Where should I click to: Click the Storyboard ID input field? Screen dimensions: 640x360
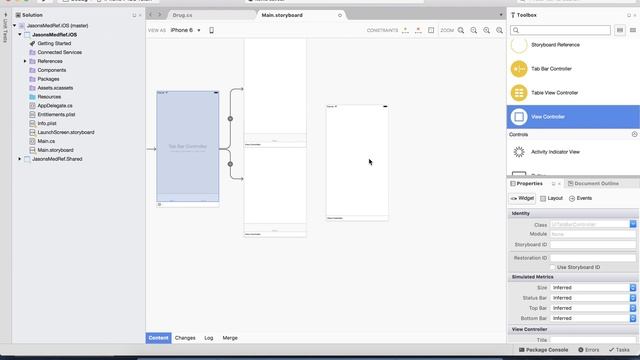(593, 245)
